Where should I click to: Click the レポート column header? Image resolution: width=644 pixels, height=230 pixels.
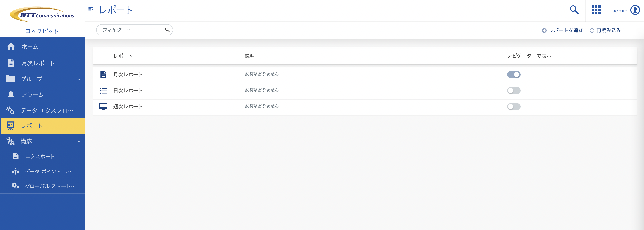(x=123, y=56)
